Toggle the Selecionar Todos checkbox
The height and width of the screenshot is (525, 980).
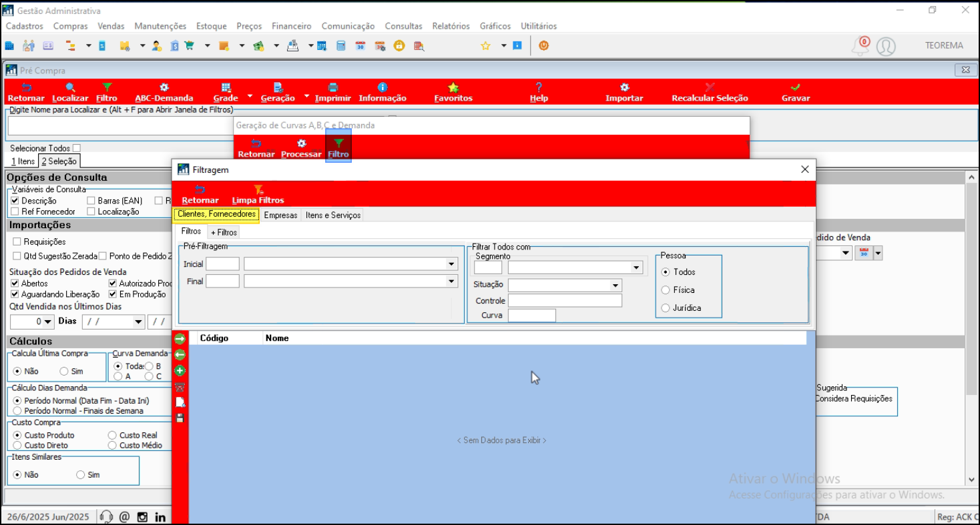click(76, 148)
